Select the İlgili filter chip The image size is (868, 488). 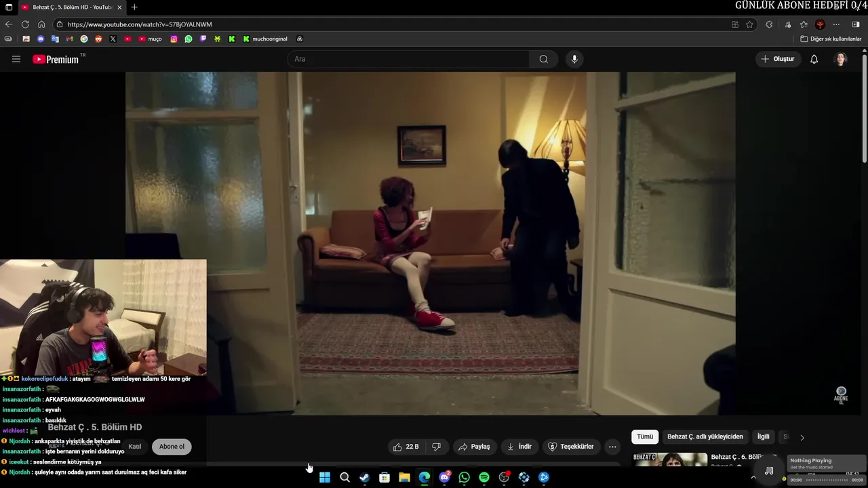(x=764, y=437)
